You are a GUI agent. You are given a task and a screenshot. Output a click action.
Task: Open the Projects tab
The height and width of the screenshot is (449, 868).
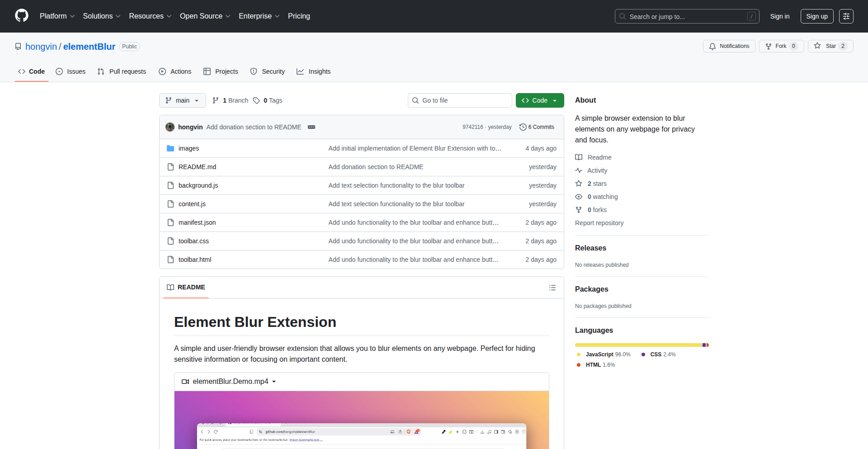221,71
